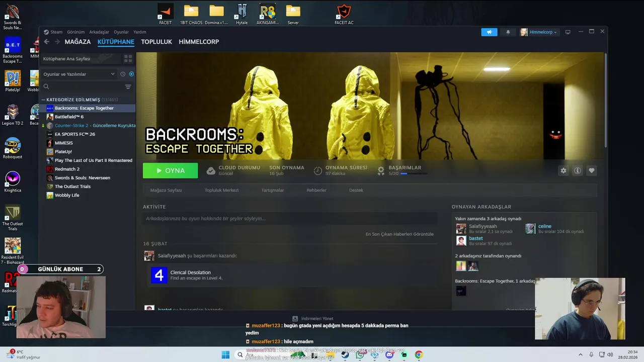Go forward with the navigation arrow
Screen dimensions: 644x362
click(x=57, y=42)
